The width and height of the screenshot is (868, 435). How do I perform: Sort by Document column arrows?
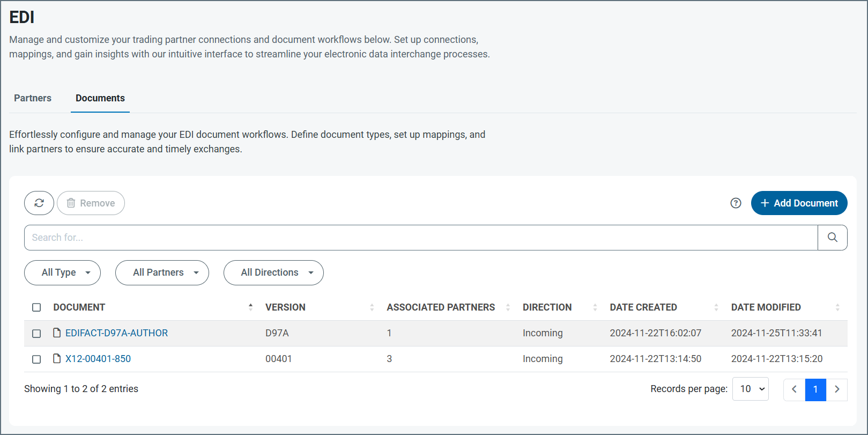tap(250, 307)
